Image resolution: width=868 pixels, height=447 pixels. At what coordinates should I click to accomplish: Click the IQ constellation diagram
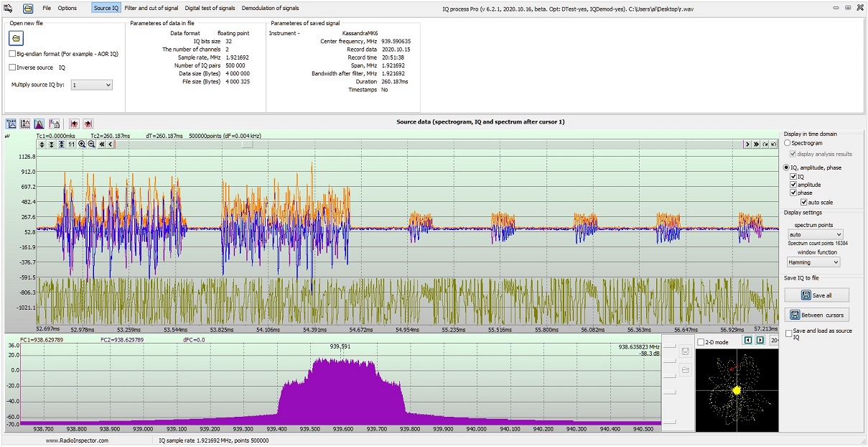click(x=737, y=390)
